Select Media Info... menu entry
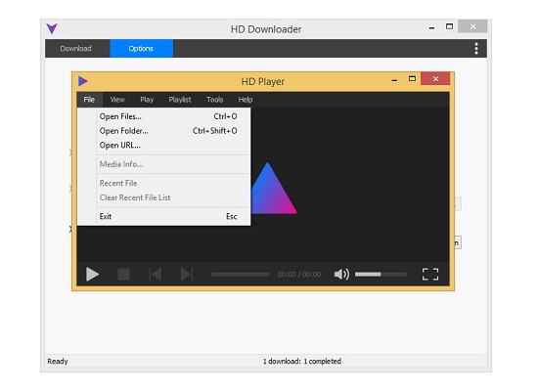This screenshot has height=392, width=538. [x=164, y=164]
